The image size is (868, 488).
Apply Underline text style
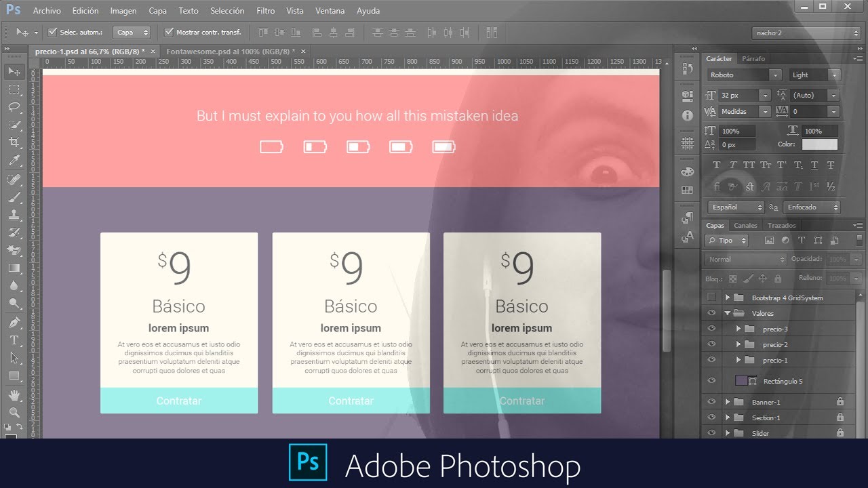[814, 165]
